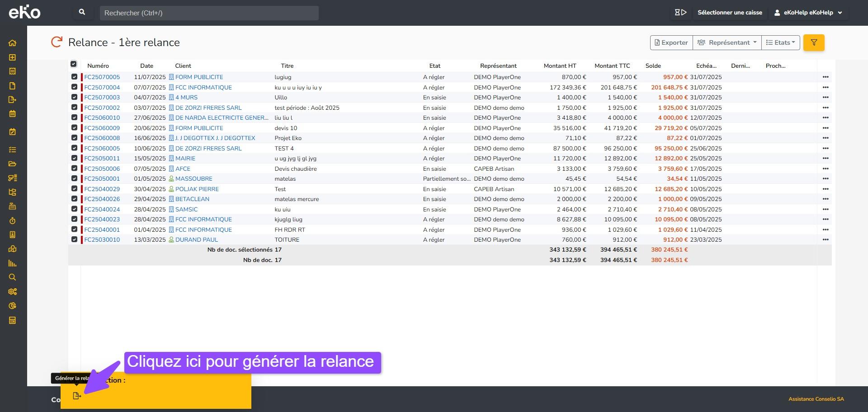Sort table by Montant TTC column header
Image resolution: width=868 pixels, height=412 pixels.
[x=612, y=66]
